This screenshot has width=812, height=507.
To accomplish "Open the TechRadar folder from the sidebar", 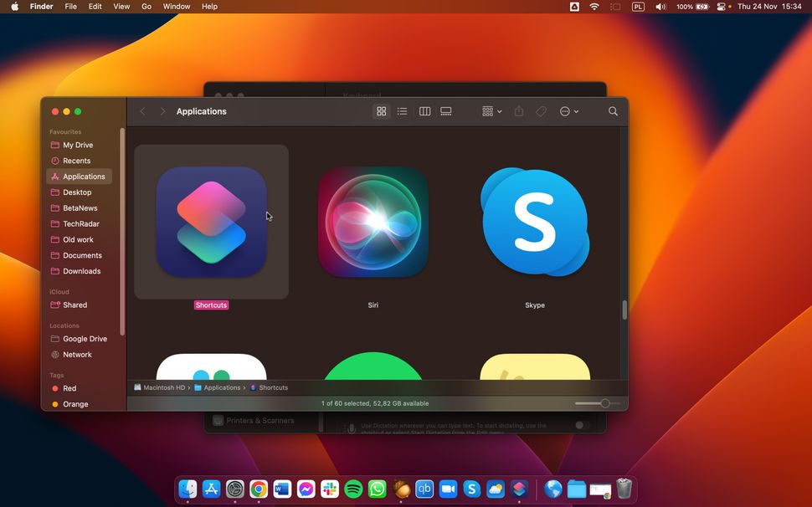I will (80, 223).
